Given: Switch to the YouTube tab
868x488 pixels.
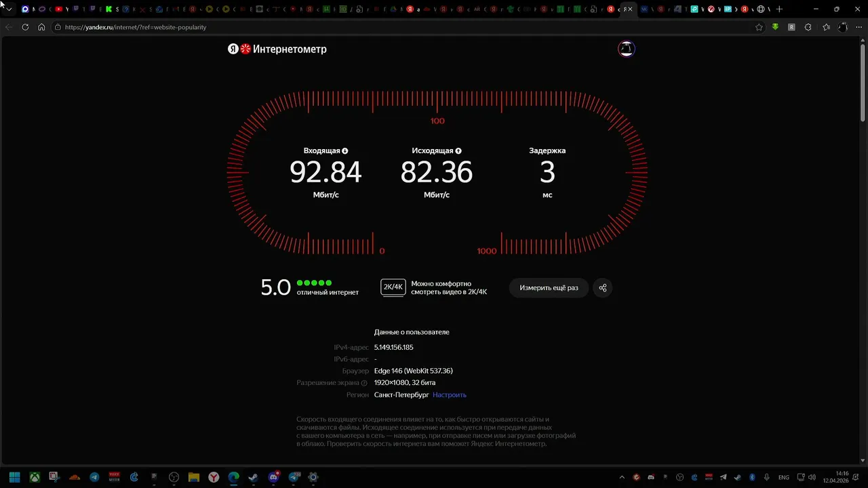Looking at the screenshot, I should [59, 9].
